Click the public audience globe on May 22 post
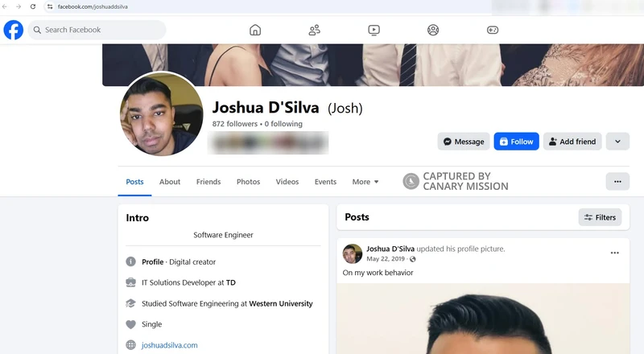Viewport: 644px width, 354px height. coord(413,259)
